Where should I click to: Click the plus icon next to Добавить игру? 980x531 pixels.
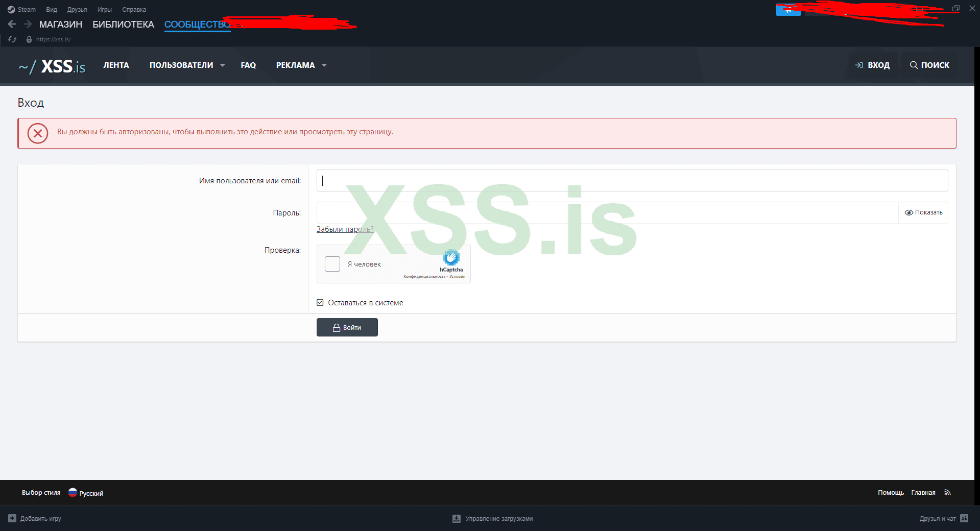(12, 518)
